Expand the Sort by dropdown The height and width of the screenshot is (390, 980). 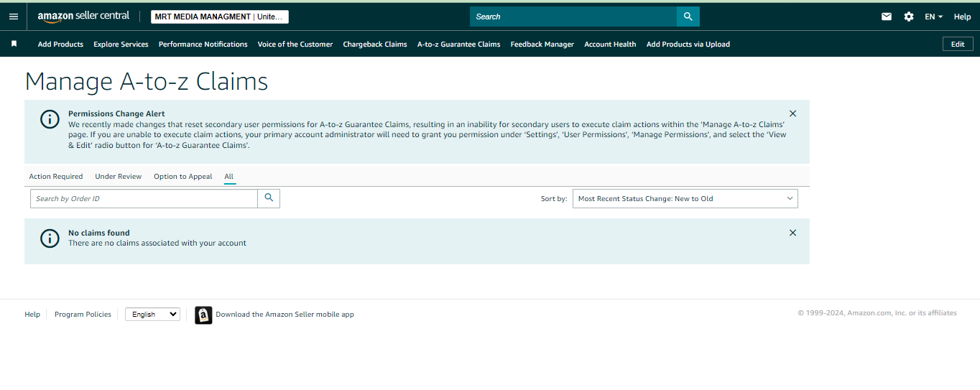point(685,198)
